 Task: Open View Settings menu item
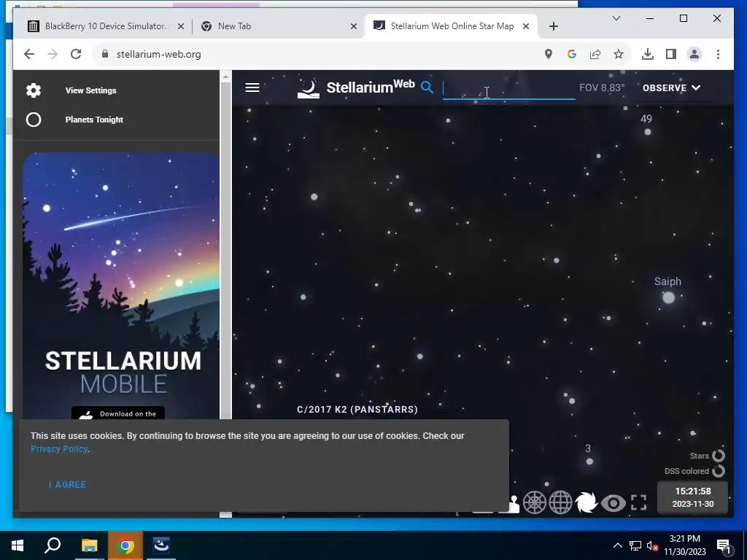tap(91, 90)
